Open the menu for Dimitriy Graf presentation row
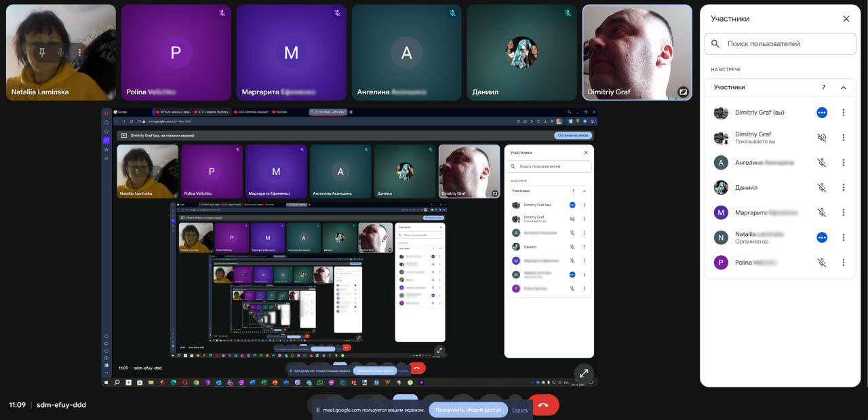Image resolution: width=868 pixels, height=420 pixels. [x=844, y=138]
